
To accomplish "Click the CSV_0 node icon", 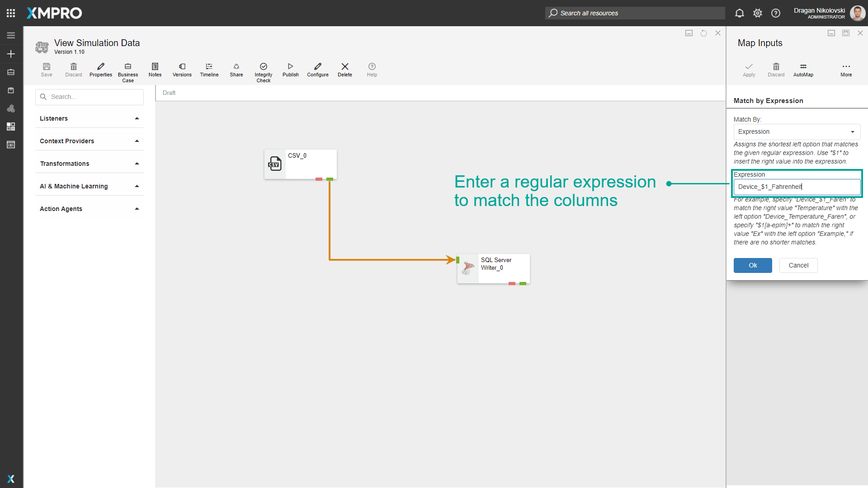I will pyautogui.click(x=275, y=164).
